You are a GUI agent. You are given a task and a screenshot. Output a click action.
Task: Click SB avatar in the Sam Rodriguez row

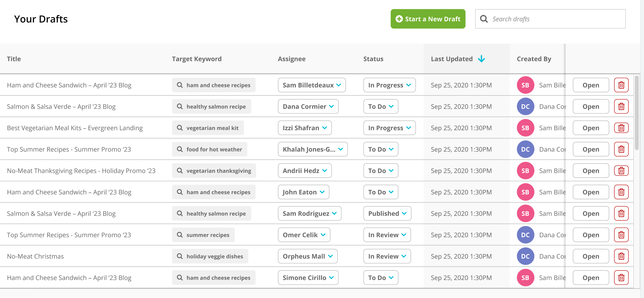[x=525, y=214]
